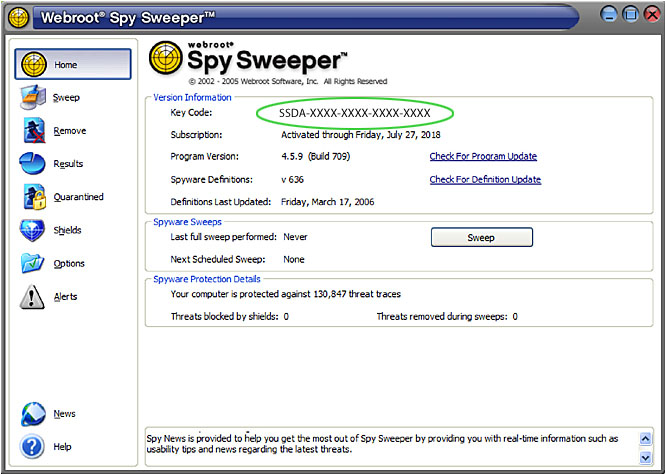
Task: Open the Quarantined padlock icon
Action: pyautogui.click(x=34, y=197)
